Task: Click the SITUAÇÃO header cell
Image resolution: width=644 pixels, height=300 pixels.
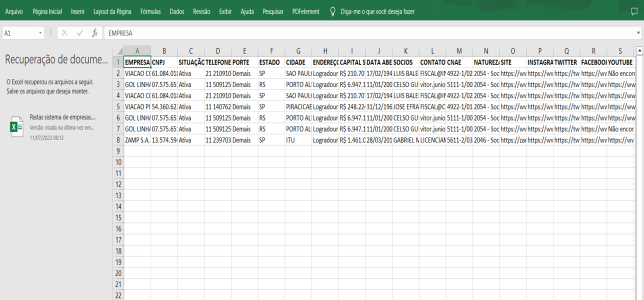Action: pyautogui.click(x=191, y=62)
